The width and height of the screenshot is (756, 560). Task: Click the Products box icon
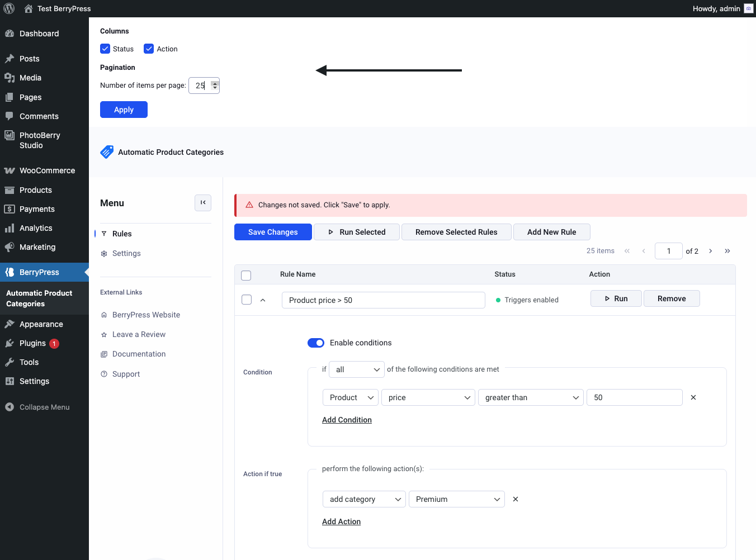[x=10, y=190]
